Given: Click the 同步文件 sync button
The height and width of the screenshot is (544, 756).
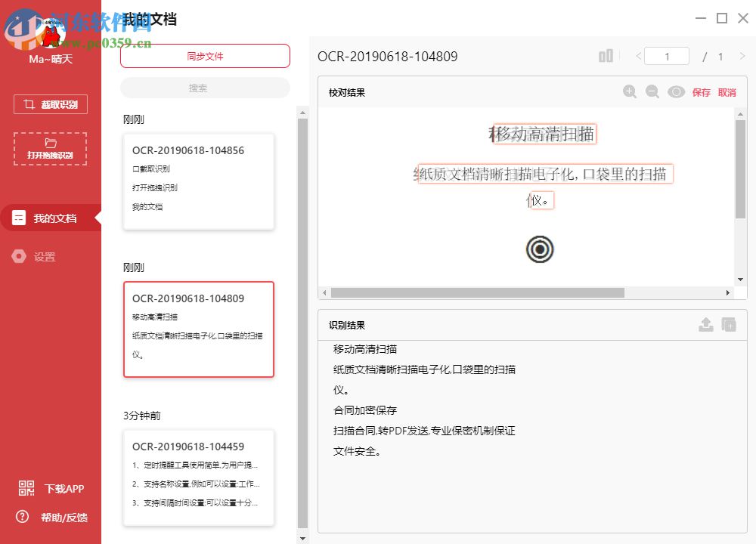Looking at the screenshot, I should [204, 56].
